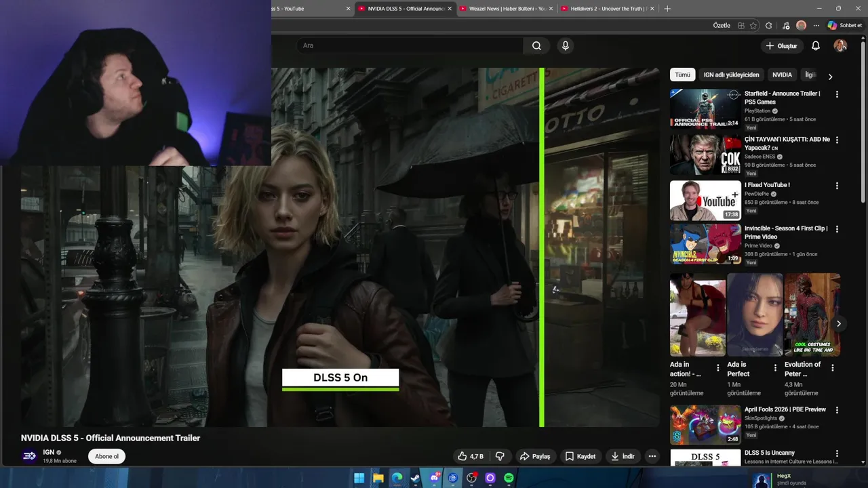Click the Abone ol subscribe button
Image resolution: width=868 pixels, height=488 pixels.
(106, 456)
